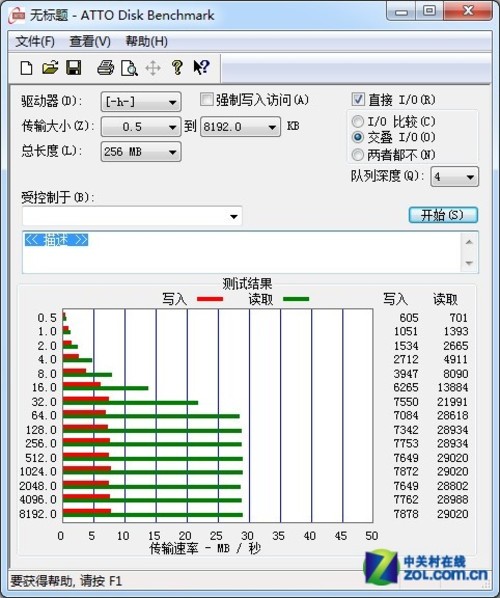Open the 文件(F) menu
The height and width of the screenshot is (598, 500).
[x=35, y=41]
